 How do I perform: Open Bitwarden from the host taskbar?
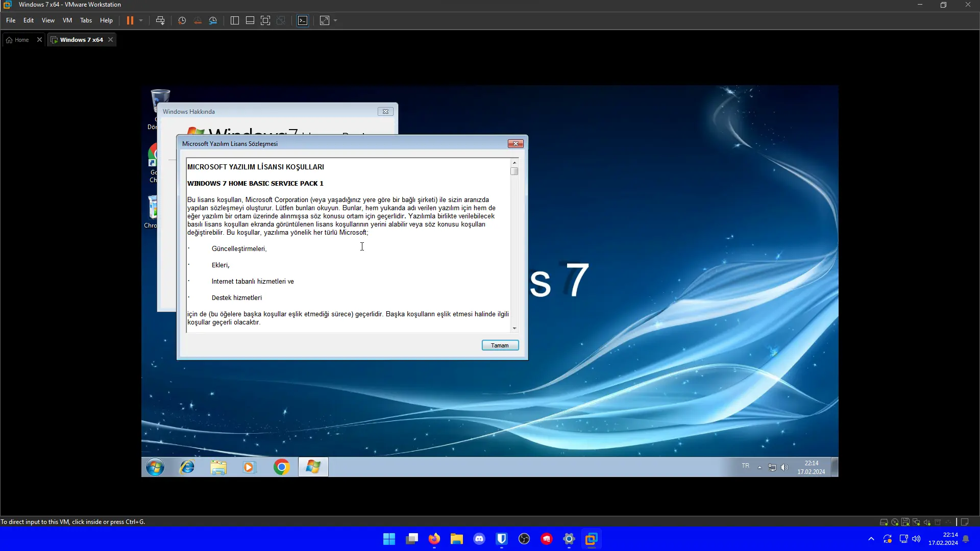(502, 539)
